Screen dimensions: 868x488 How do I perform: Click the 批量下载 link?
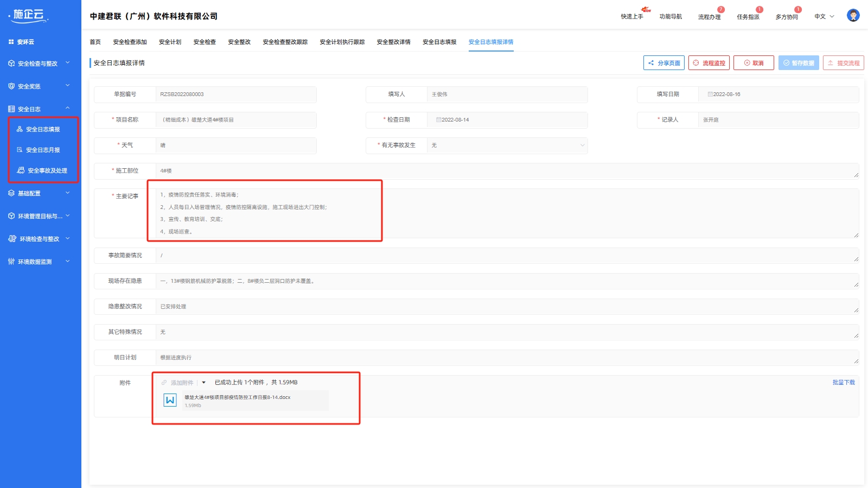pos(843,383)
